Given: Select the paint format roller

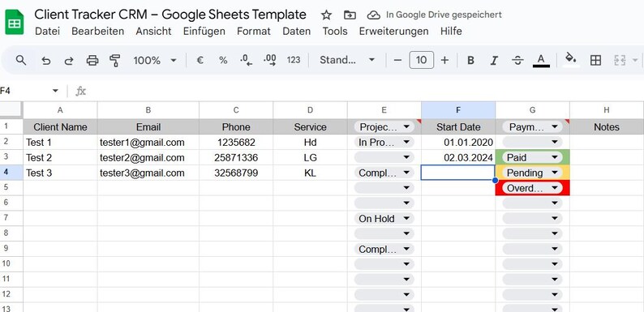Looking at the screenshot, I should coord(115,60).
